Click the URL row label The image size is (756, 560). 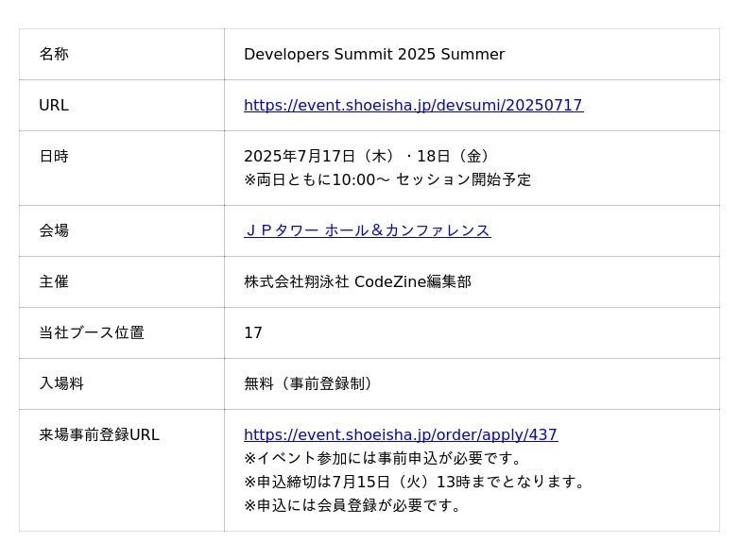coord(54,106)
